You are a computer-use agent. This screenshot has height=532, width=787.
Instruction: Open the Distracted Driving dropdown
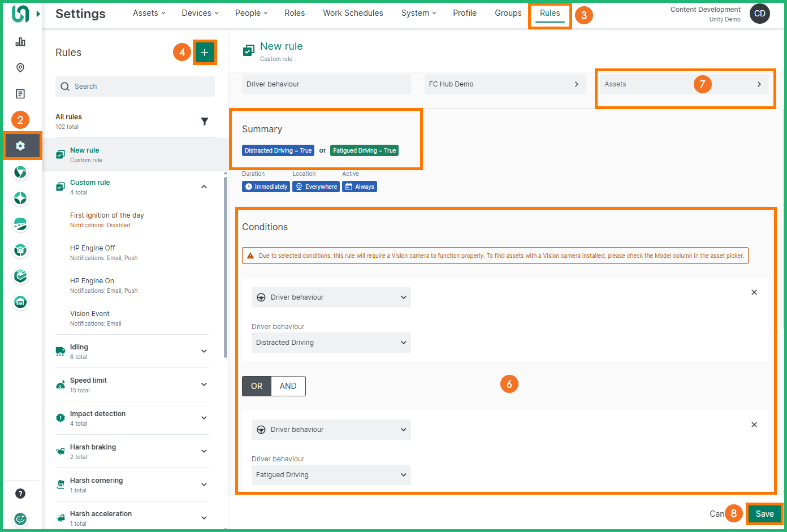point(331,343)
